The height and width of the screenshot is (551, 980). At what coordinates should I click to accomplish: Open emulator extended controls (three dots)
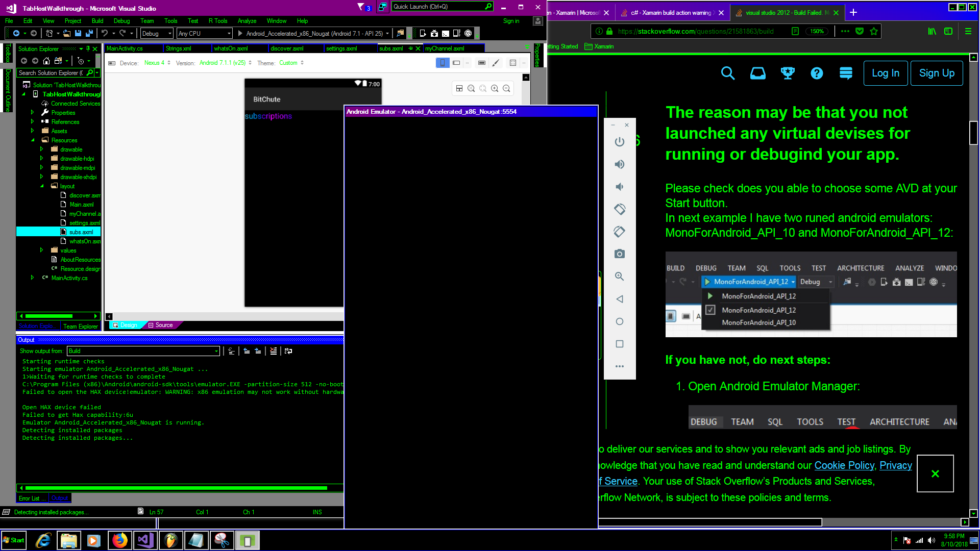click(x=620, y=366)
